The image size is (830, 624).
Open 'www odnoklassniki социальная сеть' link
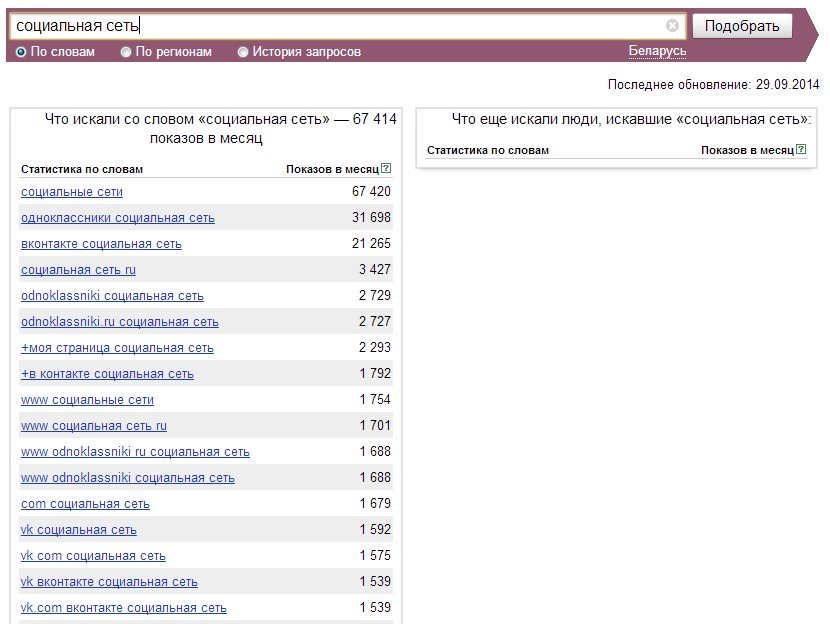128,477
